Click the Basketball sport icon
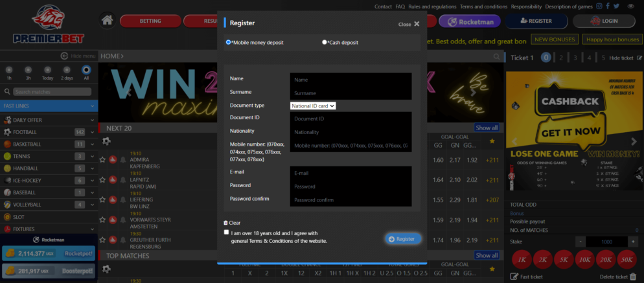Screen dimensions: 644x283 point(8,144)
